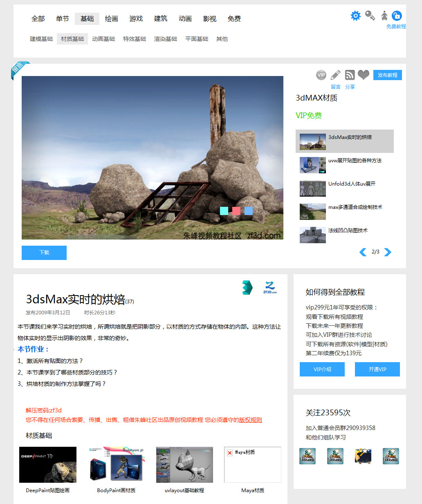Select the 影视 category tab
The width and height of the screenshot is (422, 504).
(x=210, y=19)
